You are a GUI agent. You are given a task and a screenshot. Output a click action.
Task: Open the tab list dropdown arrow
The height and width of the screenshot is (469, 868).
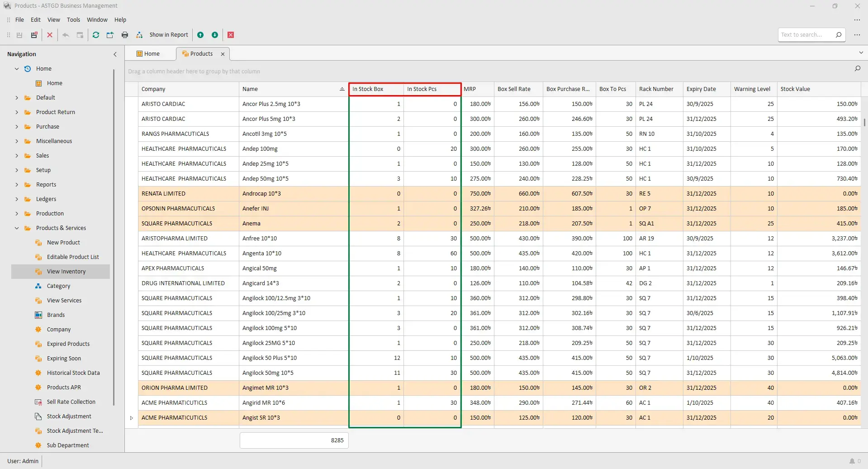[x=861, y=53]
